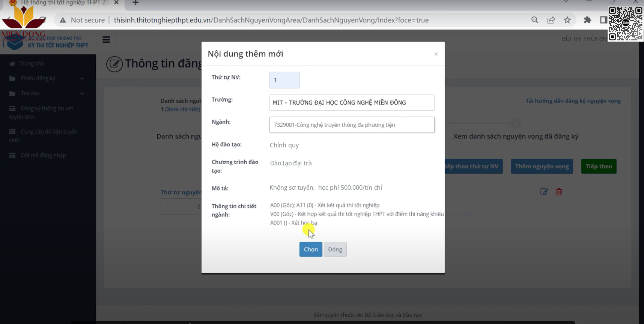This screenshot has width=644, height=324.
Task: Click the Thứ tự NV number field
Action: 284,80
